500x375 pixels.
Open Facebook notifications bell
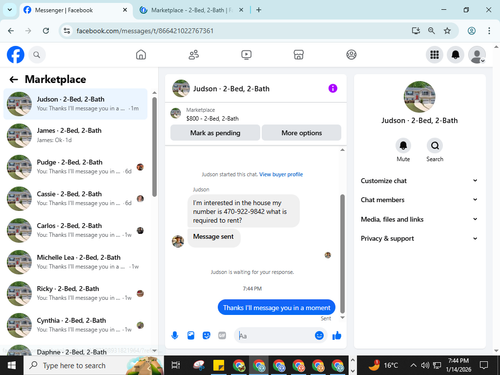coord(456,55)
